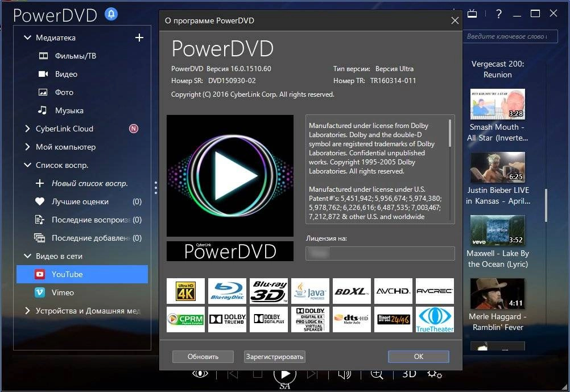Click the PowerDVD play logo image
Image resolution: width=570 pixels, height=392 pixels.
[230, 176]
